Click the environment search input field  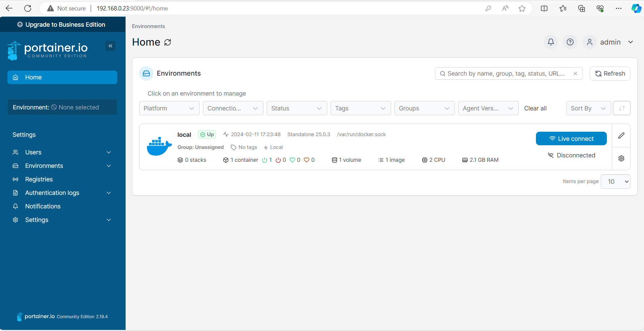click(x=507, y=73)
